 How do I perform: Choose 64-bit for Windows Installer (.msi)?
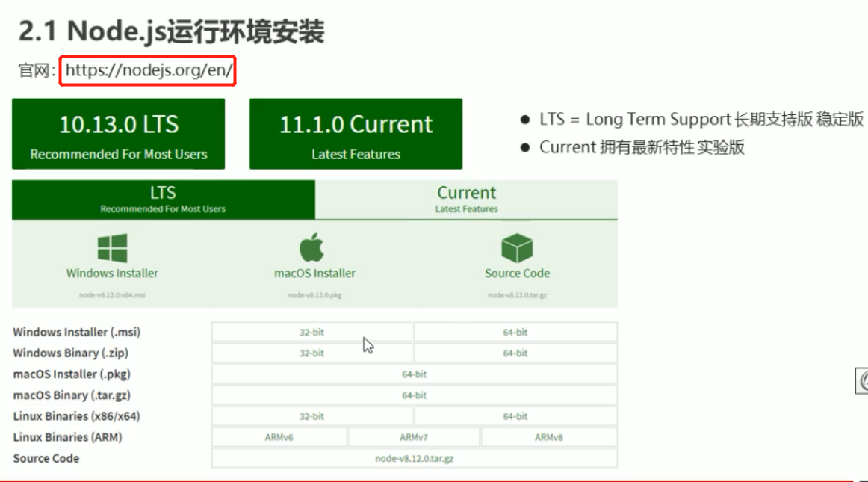(x=515, y=332)
